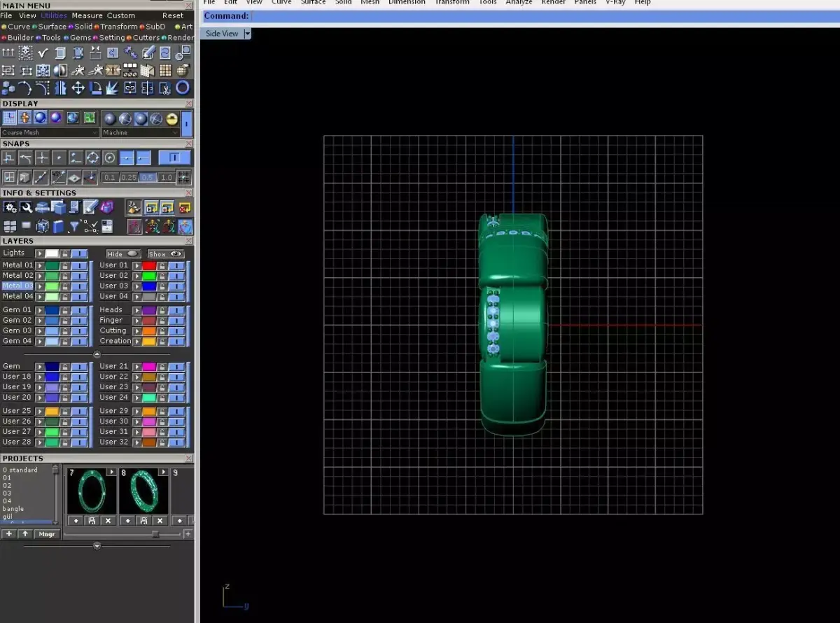Close the Snaps panel
This screenshot has width=840, height=623.
[x=188, y=143]
